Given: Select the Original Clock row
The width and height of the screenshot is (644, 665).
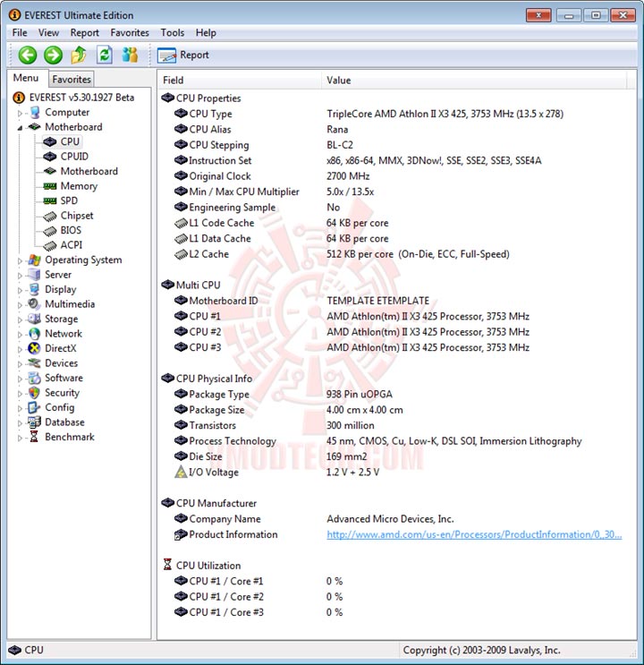Looking at the screenshot, I should pyautogui.click(x=398, y=176).
